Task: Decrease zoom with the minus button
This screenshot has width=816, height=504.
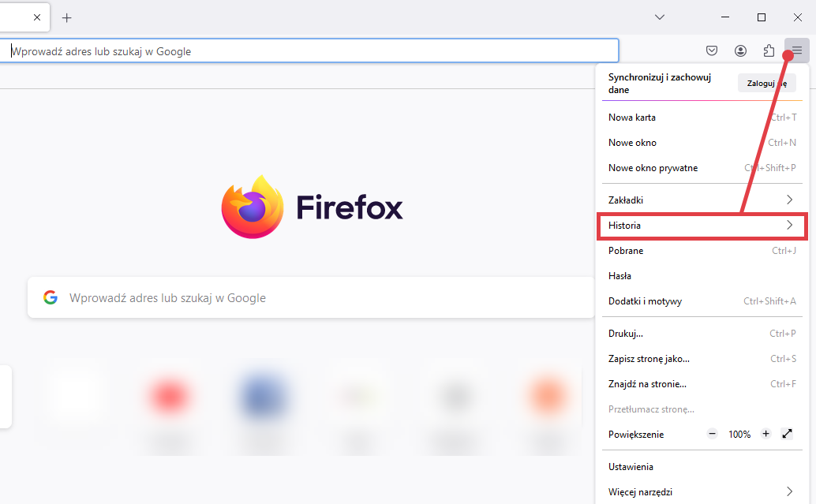Action: coord(713,434)
